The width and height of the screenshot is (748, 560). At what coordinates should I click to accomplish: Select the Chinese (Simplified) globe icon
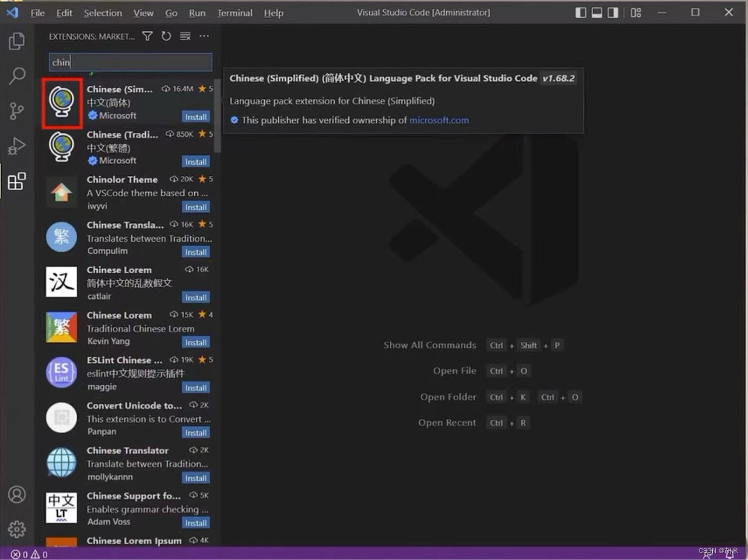pyautogui.click(x=61, y=102)
